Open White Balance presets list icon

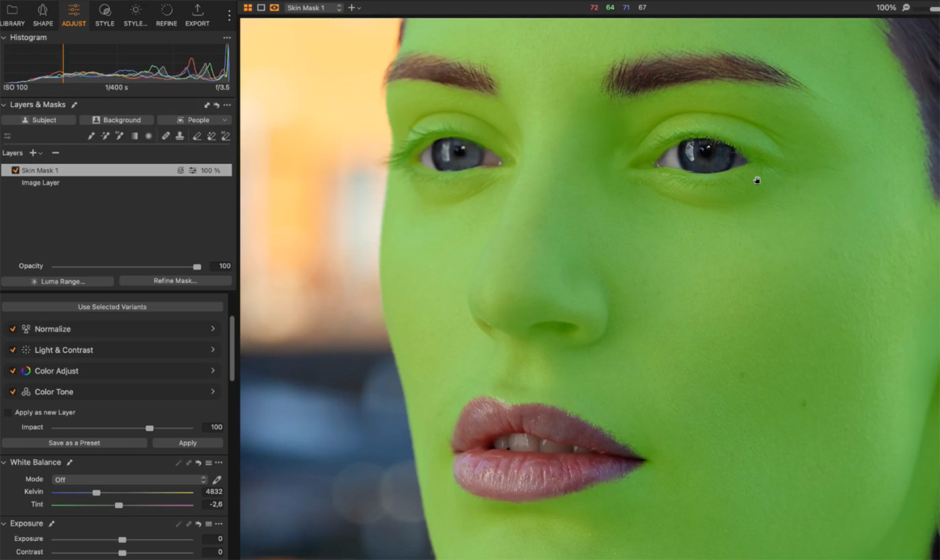coord(208,463)
